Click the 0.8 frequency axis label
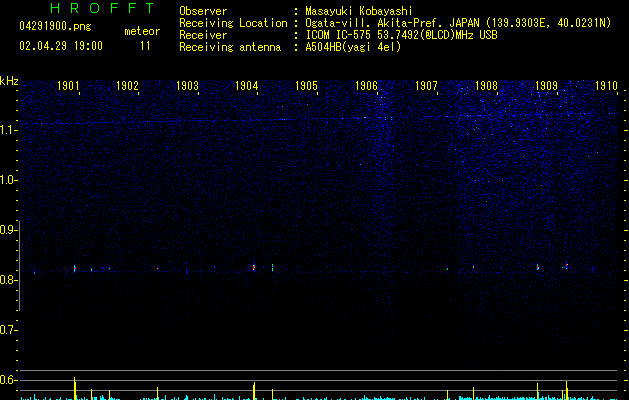The height and width of the screenshot is (400, 629). pos(8,280)
